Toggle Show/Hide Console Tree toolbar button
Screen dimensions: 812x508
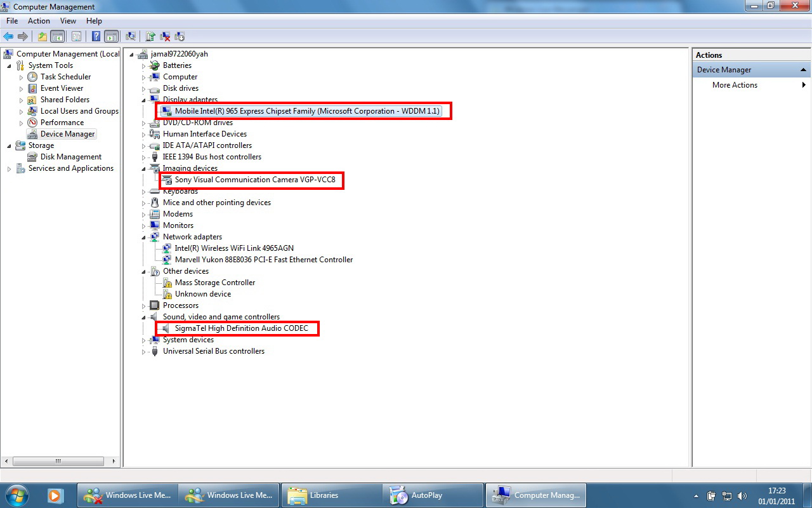click(57, 36)
